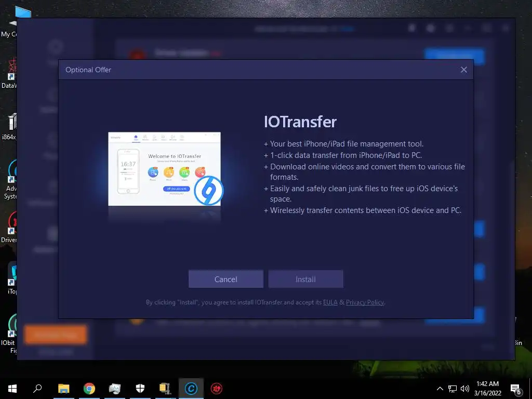The width and height of the screenshot is (532, 399).
Task: Launch Google Chrome from the taskbar
Action: point(89,389)
